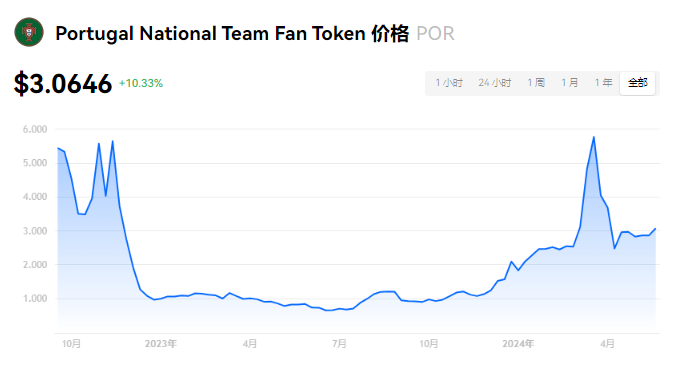Switch chart to 1月 range
The image size is (674, 366).
(x=570, y=83)
